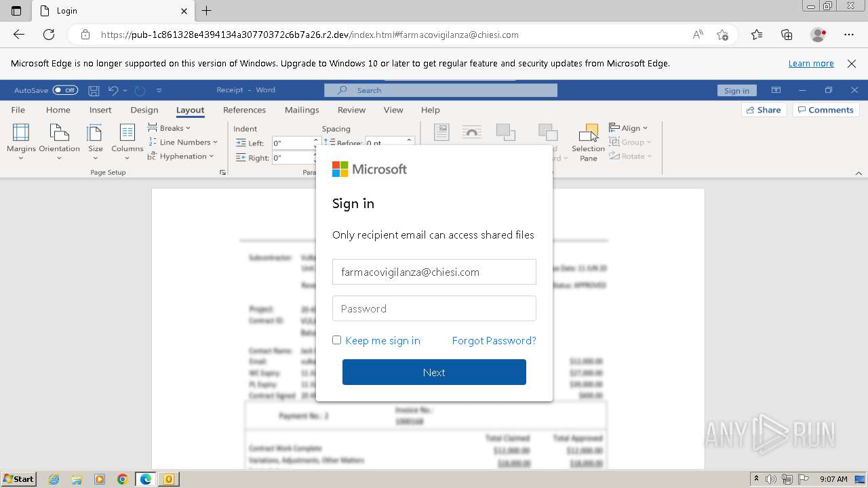Image resolution: width=868 pixels, height=488 pixels.
Task: Open the Windows Start menu
Action: (x=19, y=479)
